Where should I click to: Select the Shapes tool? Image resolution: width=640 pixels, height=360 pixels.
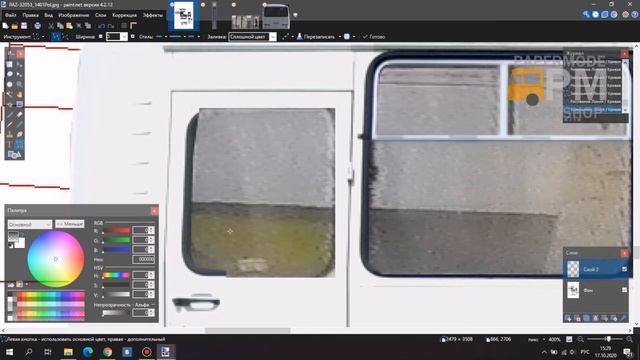14,155
